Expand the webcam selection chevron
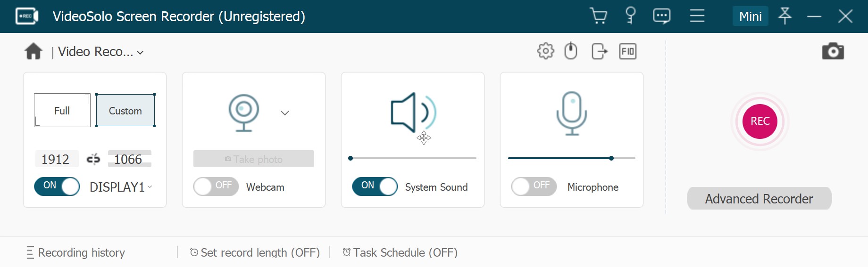868x267 pixels. pyautogui.click(x=284, y=113)
